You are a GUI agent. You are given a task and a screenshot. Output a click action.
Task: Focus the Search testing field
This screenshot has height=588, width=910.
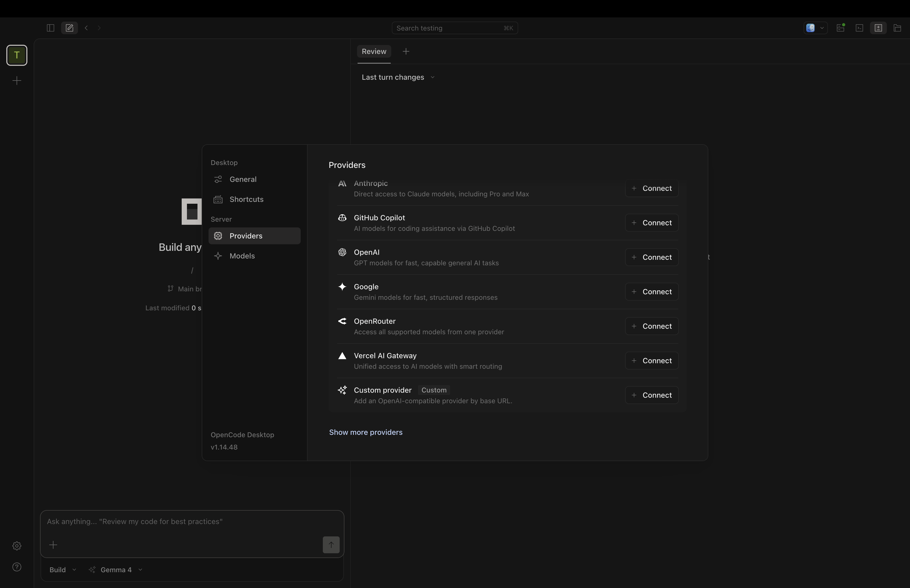[454, 28]
